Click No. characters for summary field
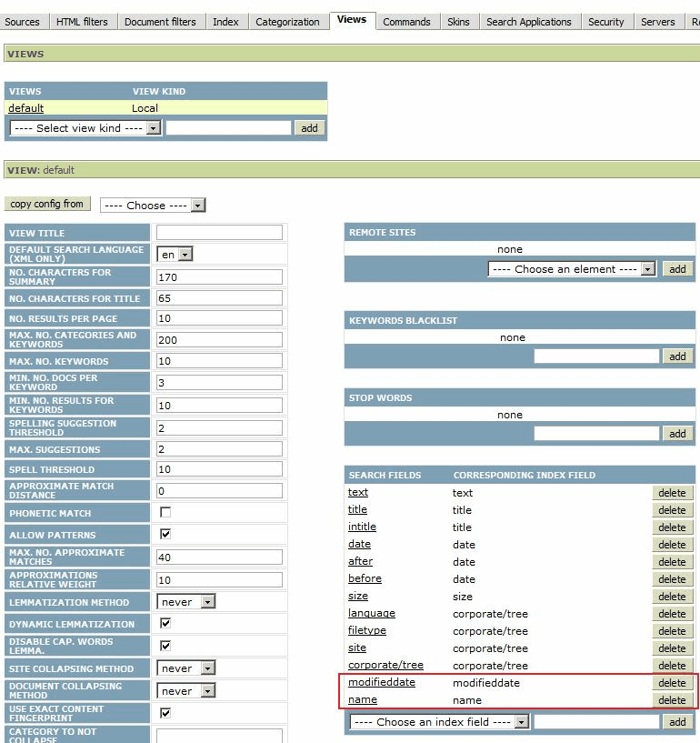 pyautogui.click(x=219, y=277)
